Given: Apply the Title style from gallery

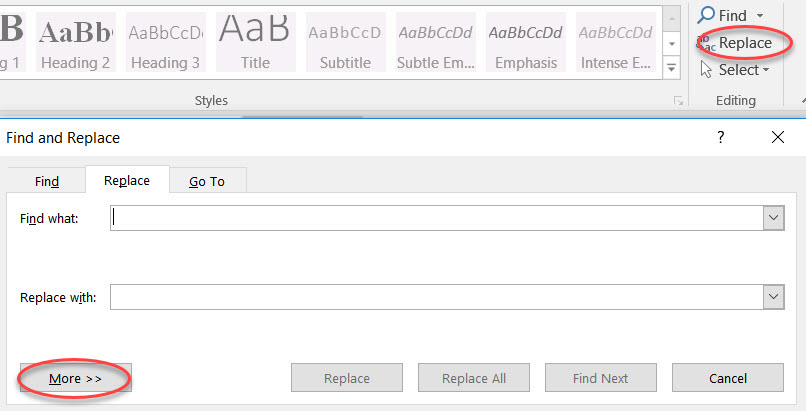Looking at the screenshot, I should [x=255, y=42].
